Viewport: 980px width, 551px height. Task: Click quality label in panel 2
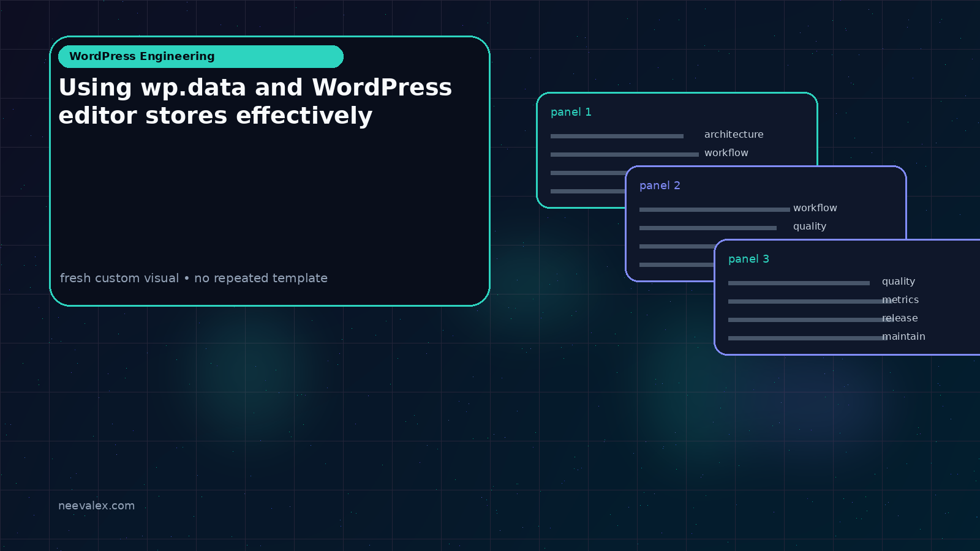(810, 227)
